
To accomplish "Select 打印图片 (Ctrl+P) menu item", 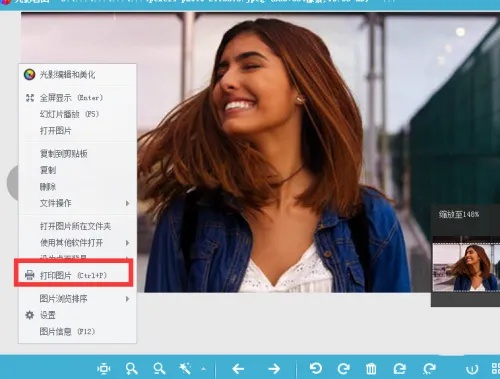I will click(74, 275).
